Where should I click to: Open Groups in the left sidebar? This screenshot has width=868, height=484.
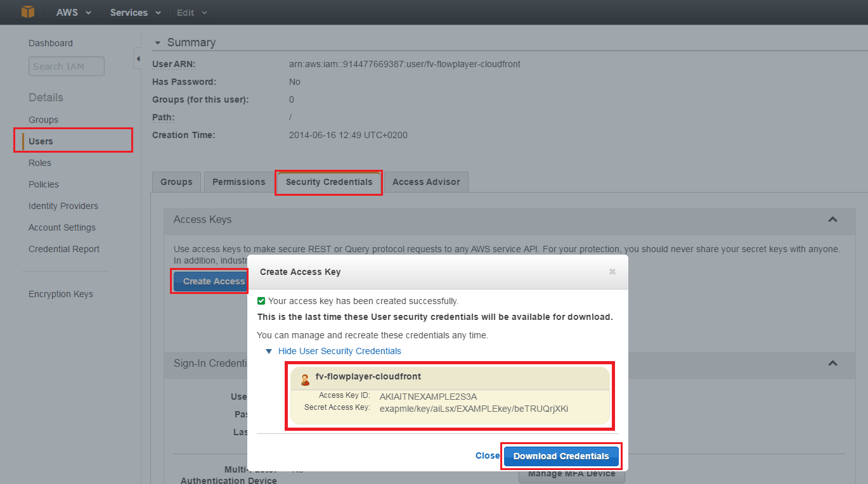[x=43, y=120]
